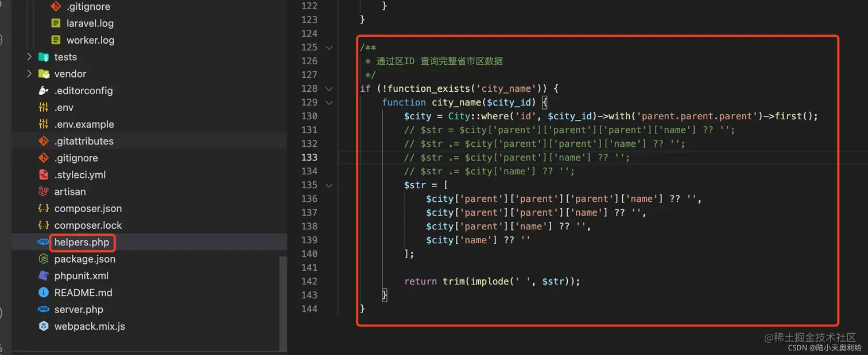Open the .env.example file
868x355 pixels.
(x=84, y=124)
